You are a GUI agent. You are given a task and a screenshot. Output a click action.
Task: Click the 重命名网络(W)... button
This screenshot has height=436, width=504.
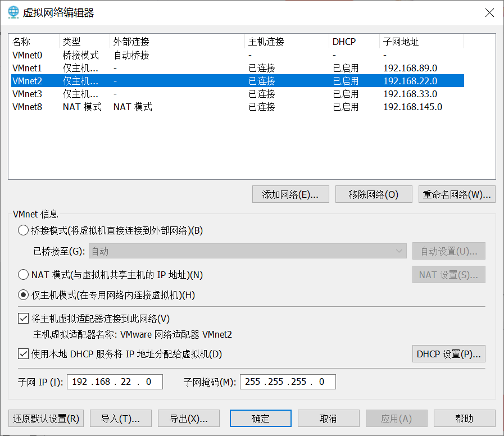point(457,194)
